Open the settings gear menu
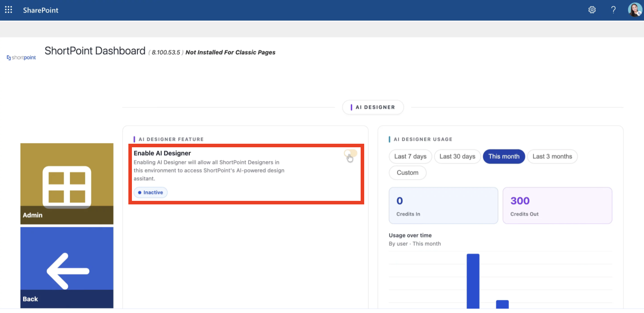644x313 pixels. click(x=592, y=10)
